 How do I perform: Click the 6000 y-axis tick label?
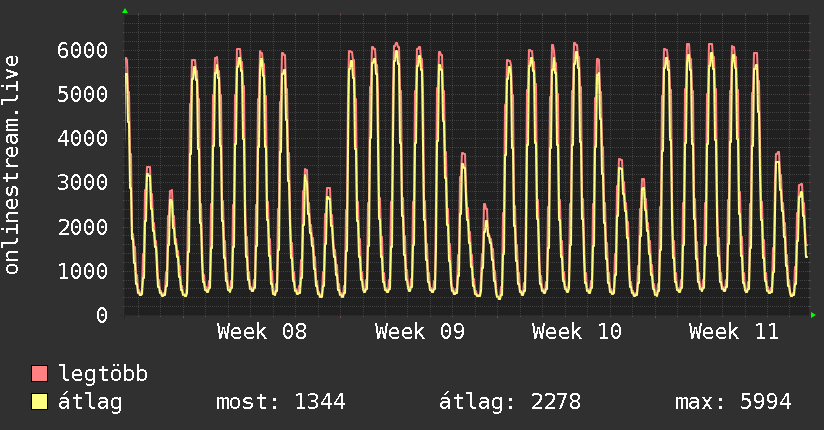[83, 50]
